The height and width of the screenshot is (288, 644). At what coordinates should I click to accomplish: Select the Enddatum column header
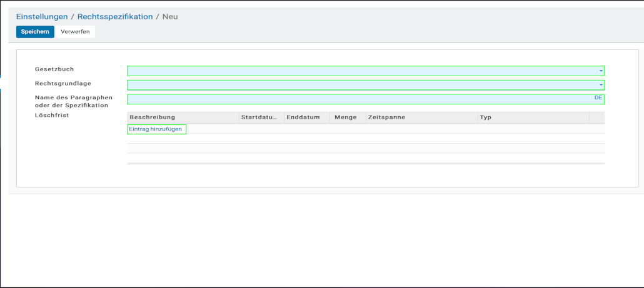(x=303, y=117)
